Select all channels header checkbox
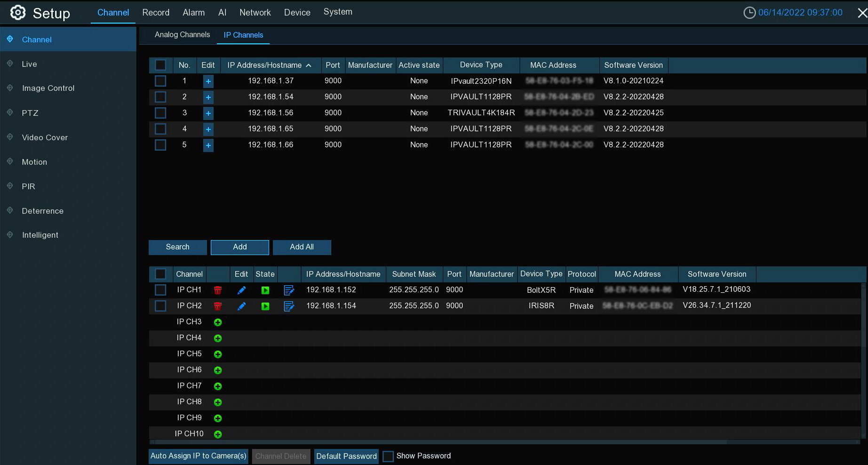Viewport: 868px width, 465px height. click(x=160, y=274)
